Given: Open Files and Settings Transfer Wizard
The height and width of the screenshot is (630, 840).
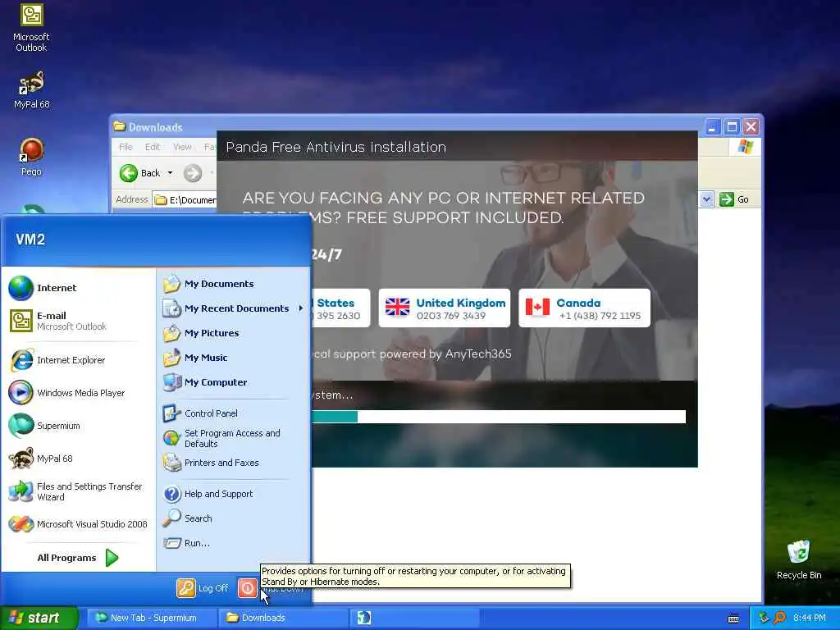Looking at the screenshot, I should (78, 492).
